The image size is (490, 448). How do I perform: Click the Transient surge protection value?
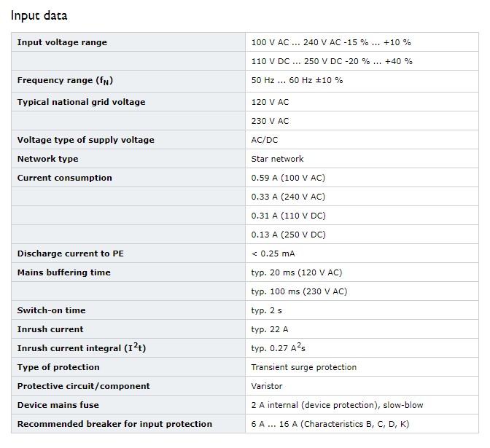click(304, 367)
